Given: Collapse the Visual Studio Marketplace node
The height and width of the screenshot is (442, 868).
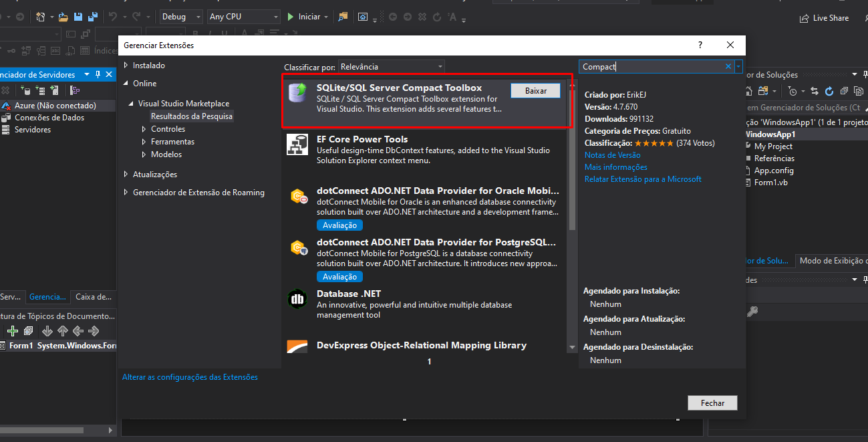Looking at the screenshot, I should pos(132,104).
